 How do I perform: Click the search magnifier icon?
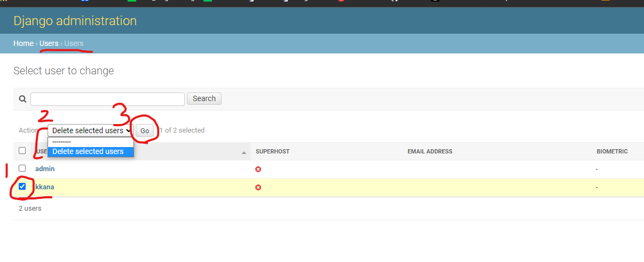(x=22, y=99)
